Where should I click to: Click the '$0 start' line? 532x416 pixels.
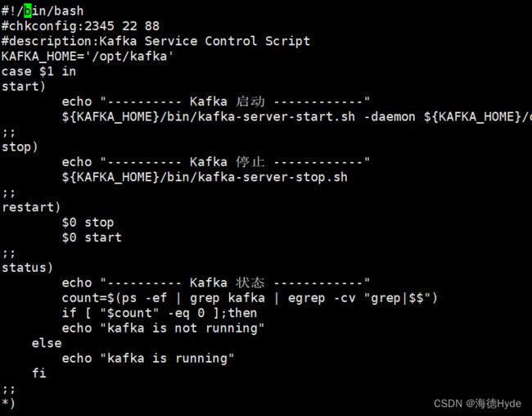[92, 237]
